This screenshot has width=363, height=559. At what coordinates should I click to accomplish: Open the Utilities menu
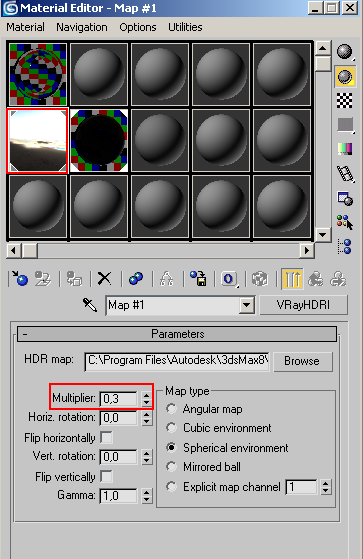(185, 27)
